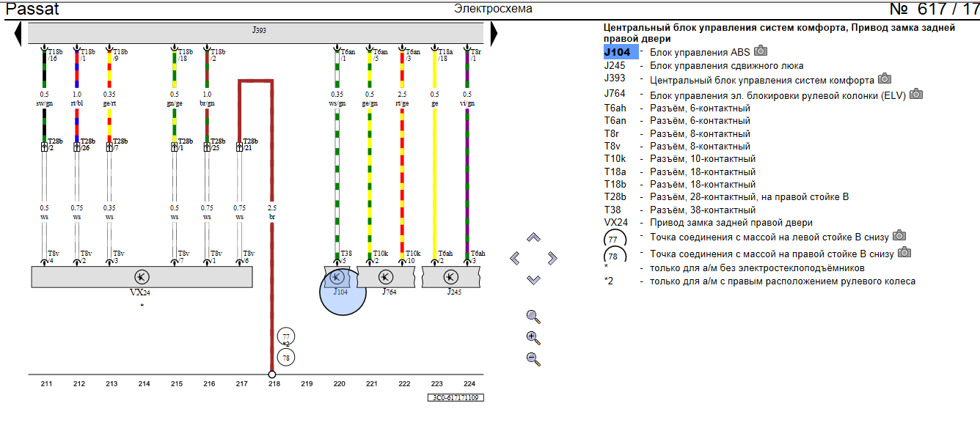This screenshot has width=980, height=428.
Task: Click the pan up arrow
Action: (533, 237)
